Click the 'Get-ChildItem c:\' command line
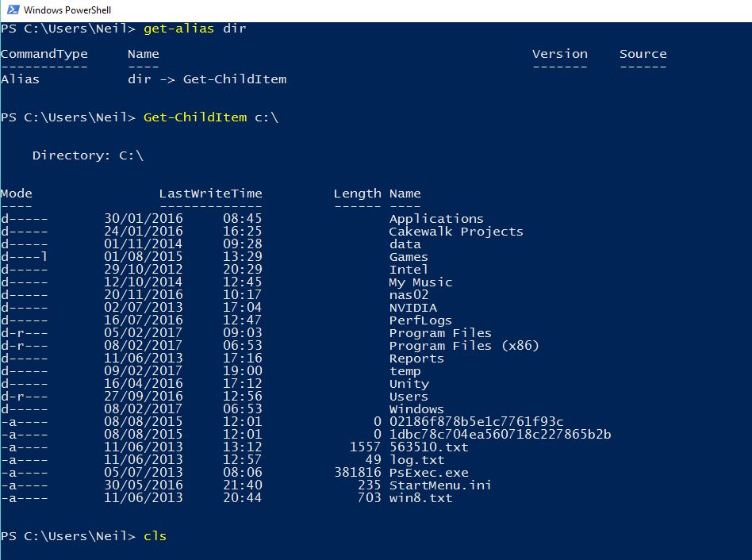 pyautogui.click(x=210, y=117)
